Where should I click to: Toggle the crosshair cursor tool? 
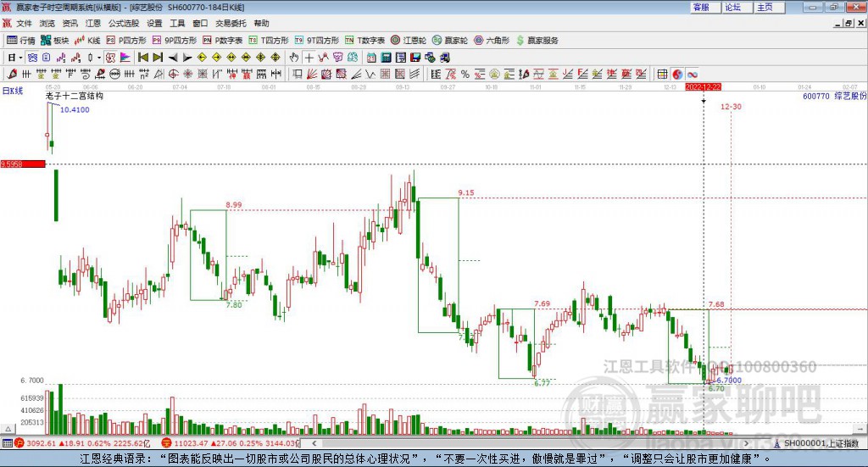pyautogui.click(x=309, y=58)
